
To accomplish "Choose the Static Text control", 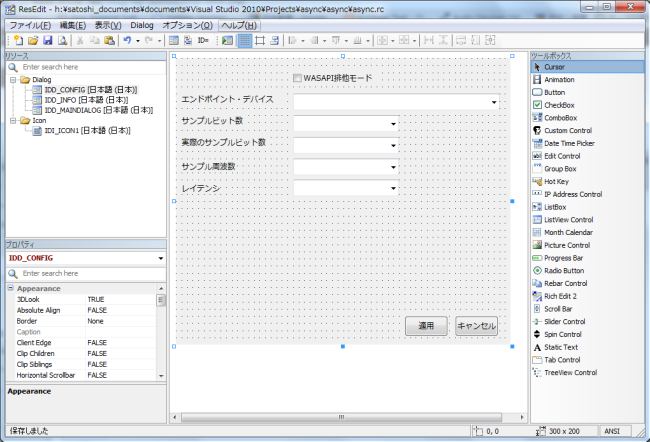I will coord(561,347).
